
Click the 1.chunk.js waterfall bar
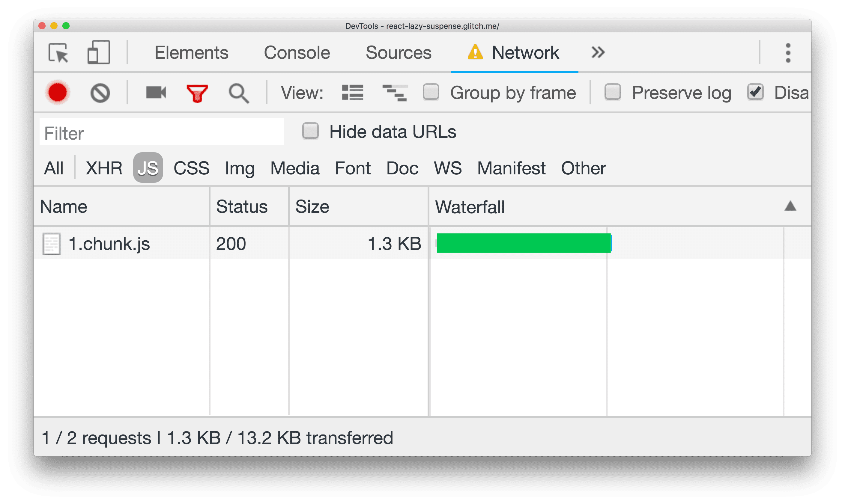[523, 244]
